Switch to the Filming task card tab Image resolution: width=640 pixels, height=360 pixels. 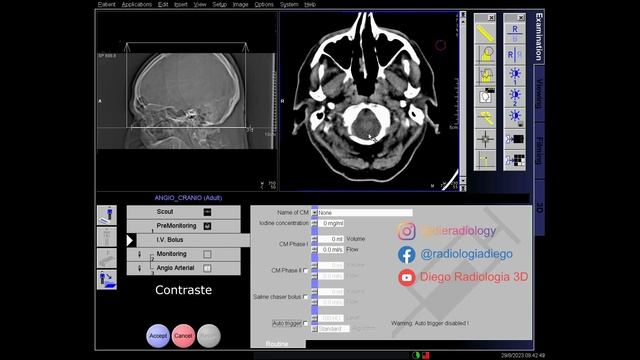coord(539,151)
